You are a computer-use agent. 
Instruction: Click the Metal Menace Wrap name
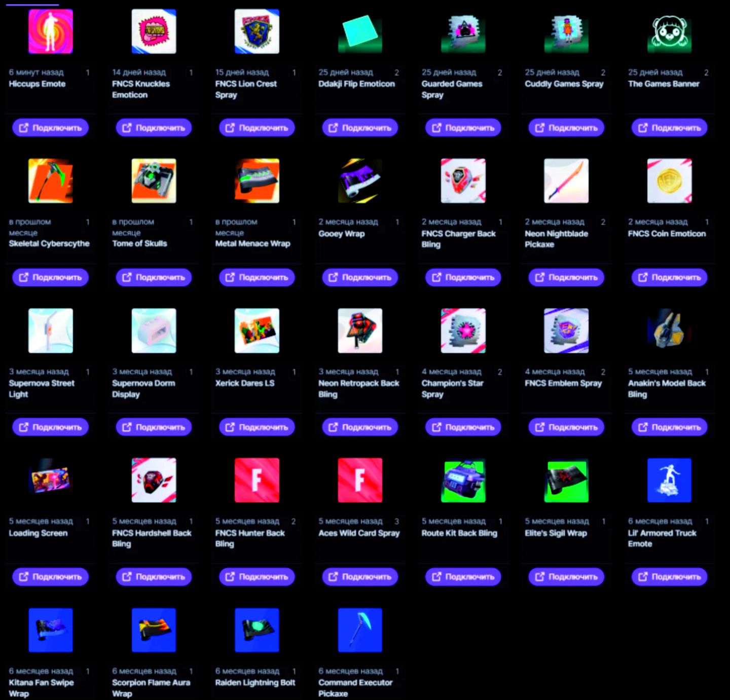click(252, 244)
